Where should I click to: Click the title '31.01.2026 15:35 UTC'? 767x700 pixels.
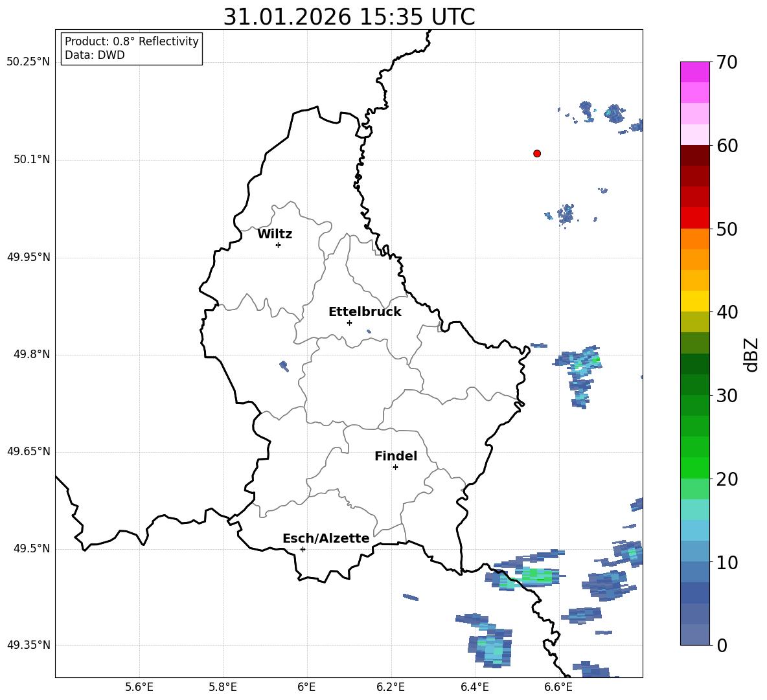(x=349, y=17)
